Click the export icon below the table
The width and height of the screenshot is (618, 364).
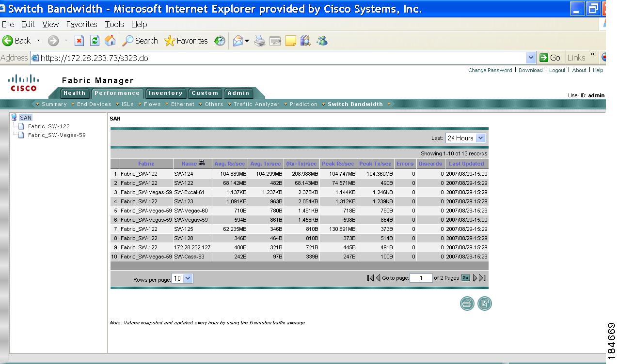click(x=484, y=303)
